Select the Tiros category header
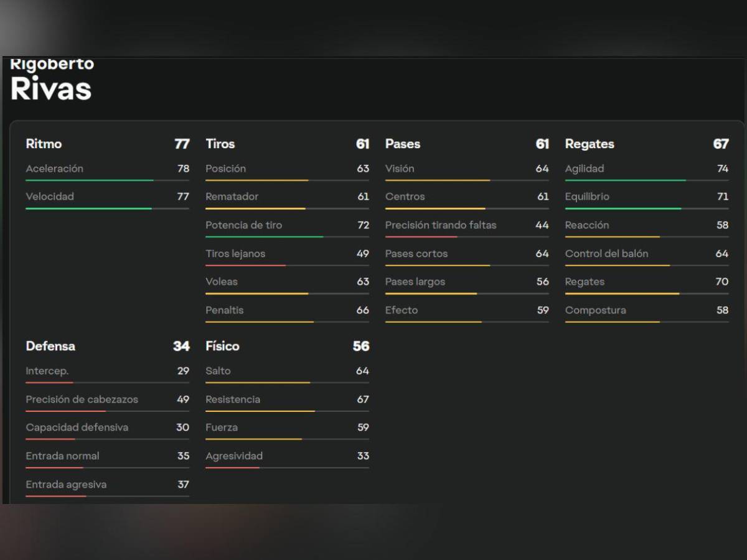Image resolution: width=747 pixels, height=560 pixels. click(220, 144)
